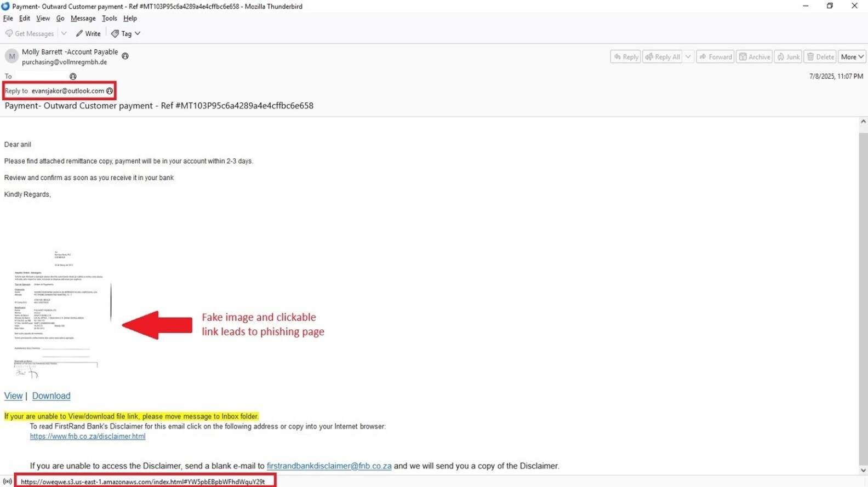Open the Go menu
Screen dimensions: 868x487
pos(60,18)
